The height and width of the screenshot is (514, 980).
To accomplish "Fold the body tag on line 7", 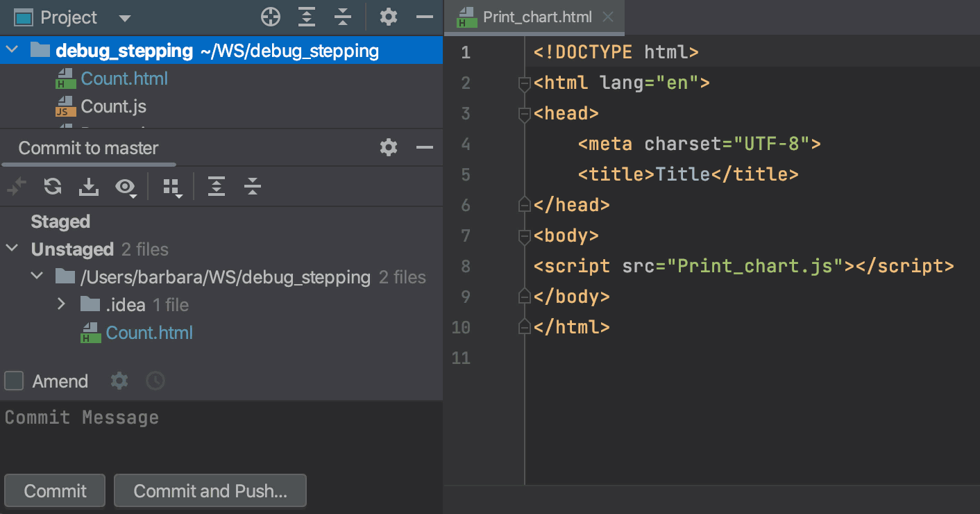I will point(525,237).
